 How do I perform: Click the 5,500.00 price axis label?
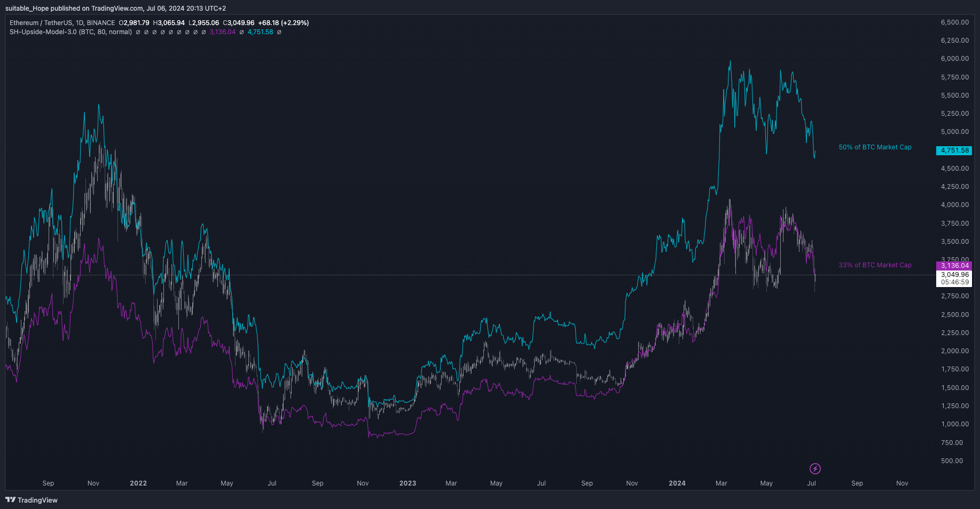click(x=955, y=96)
